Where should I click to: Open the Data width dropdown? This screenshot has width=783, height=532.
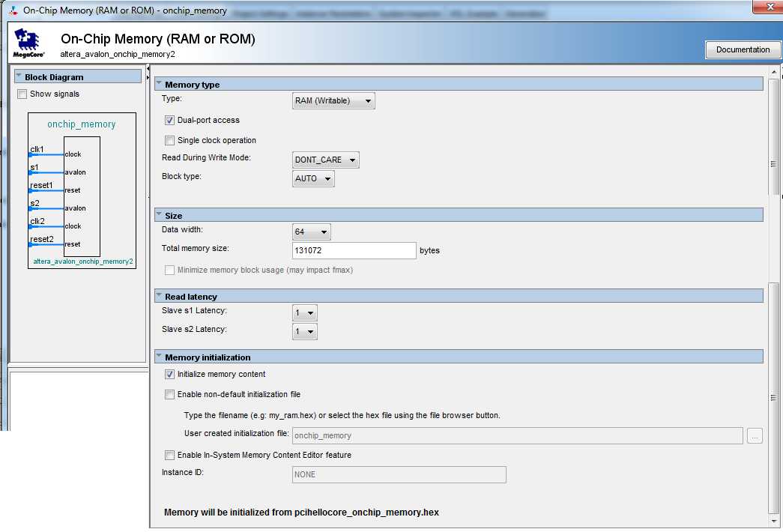point(311,232)
